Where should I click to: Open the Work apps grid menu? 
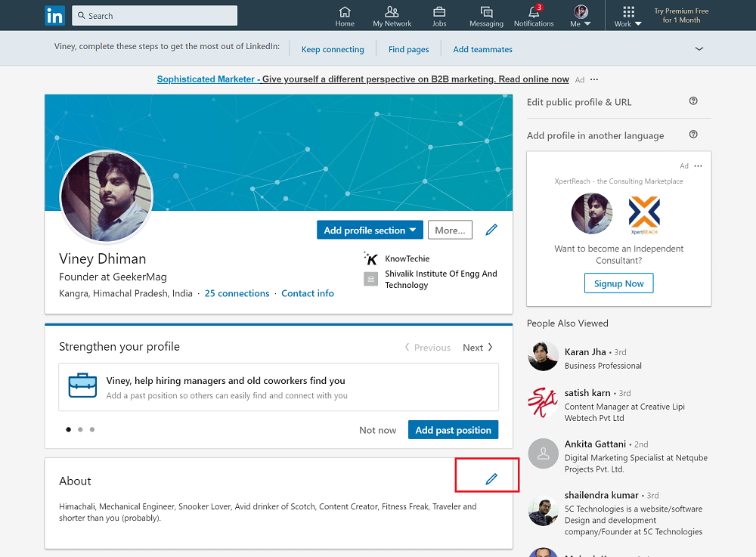pyautogui.click(x=627, y=17)
